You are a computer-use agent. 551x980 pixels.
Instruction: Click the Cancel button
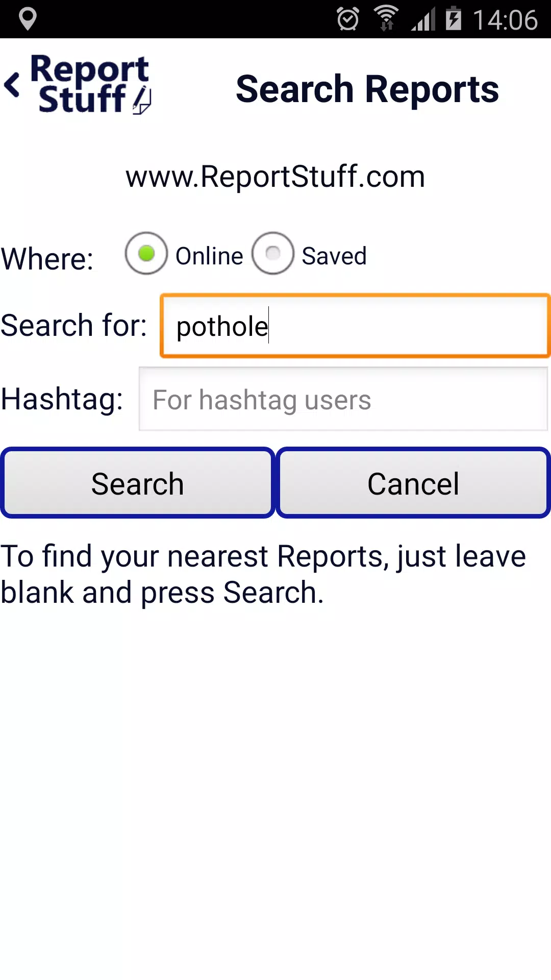(x=413, y=483)
